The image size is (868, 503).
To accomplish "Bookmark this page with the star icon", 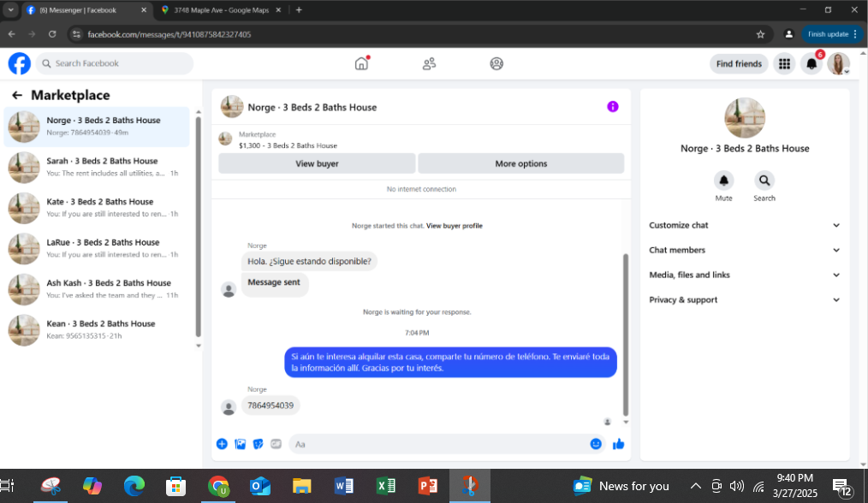I will (761, 34).
